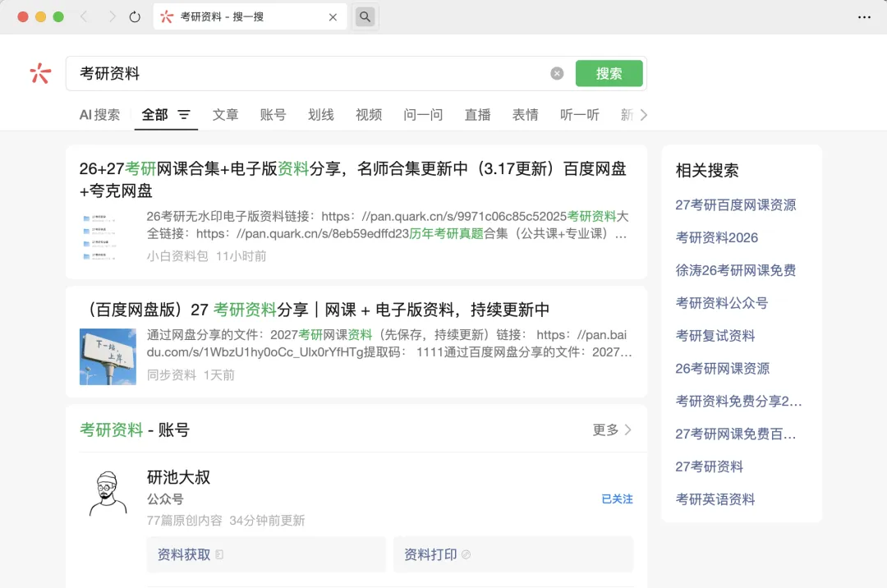Search related 考研复试资料

coord(715,336)
